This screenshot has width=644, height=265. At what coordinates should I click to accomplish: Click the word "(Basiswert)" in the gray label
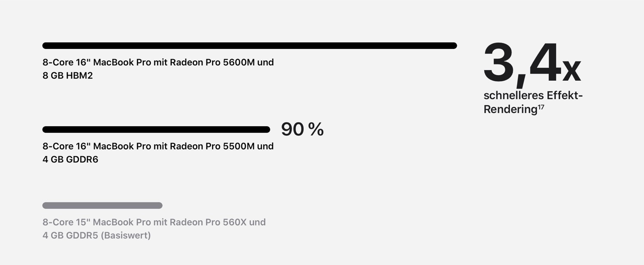tap(126, 235)
